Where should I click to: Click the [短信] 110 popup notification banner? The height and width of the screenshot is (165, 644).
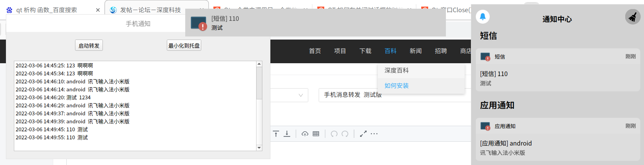click(316, 23)
